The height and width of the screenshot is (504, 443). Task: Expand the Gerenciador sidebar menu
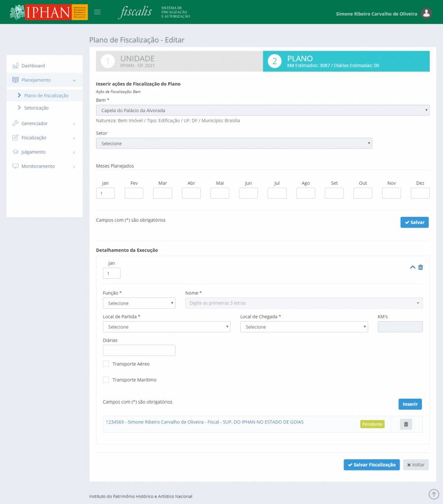(34, 123)
